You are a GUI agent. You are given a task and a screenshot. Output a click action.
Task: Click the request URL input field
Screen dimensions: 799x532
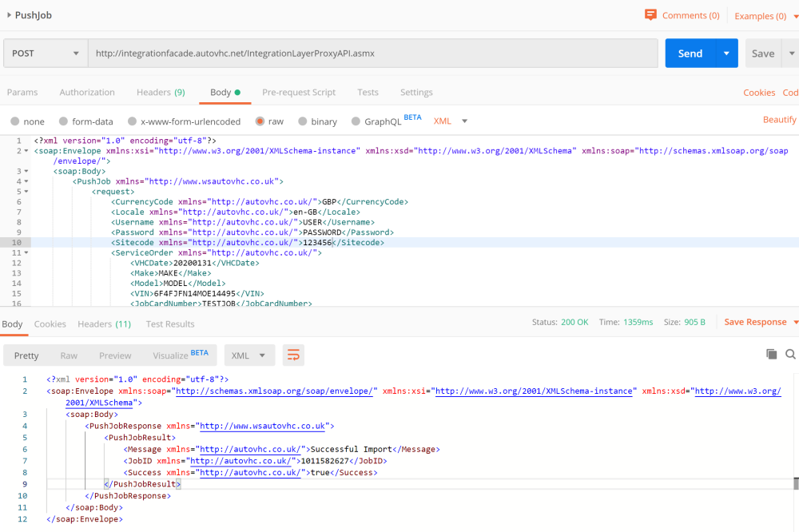click(x=372, y=54)
